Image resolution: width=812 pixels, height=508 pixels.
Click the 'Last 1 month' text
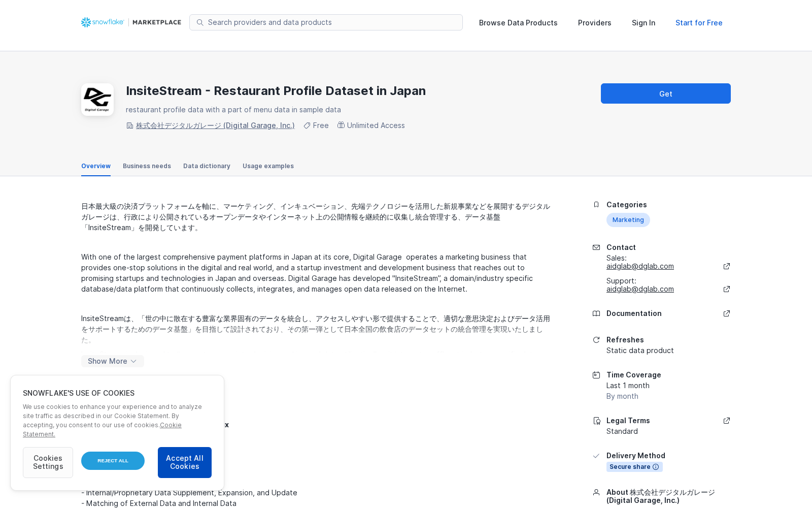[x=628, y=386]
